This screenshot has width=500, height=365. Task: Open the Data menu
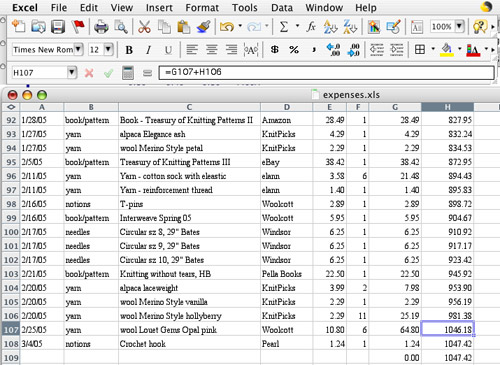click(x=282, y=7)
